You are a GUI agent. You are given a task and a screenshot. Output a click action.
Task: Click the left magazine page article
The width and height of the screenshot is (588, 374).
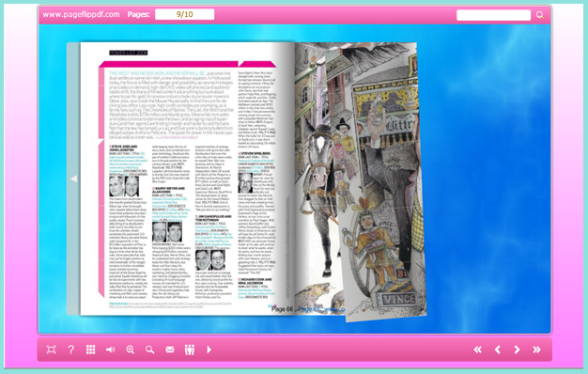coord(188,179)
